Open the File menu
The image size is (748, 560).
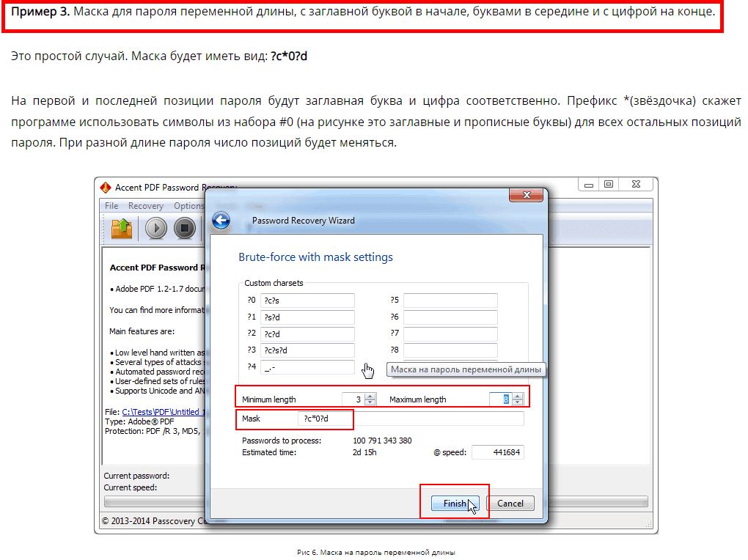(111, 205)
